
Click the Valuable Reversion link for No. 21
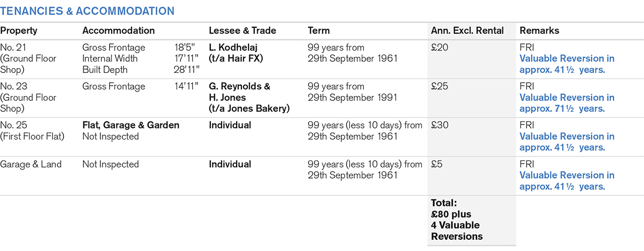[567, 64]
